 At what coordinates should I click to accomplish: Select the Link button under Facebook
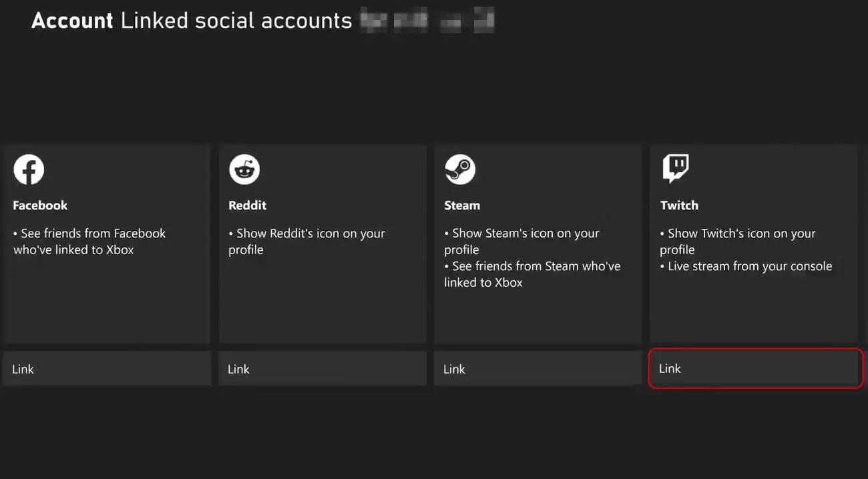tap(107, 368)
